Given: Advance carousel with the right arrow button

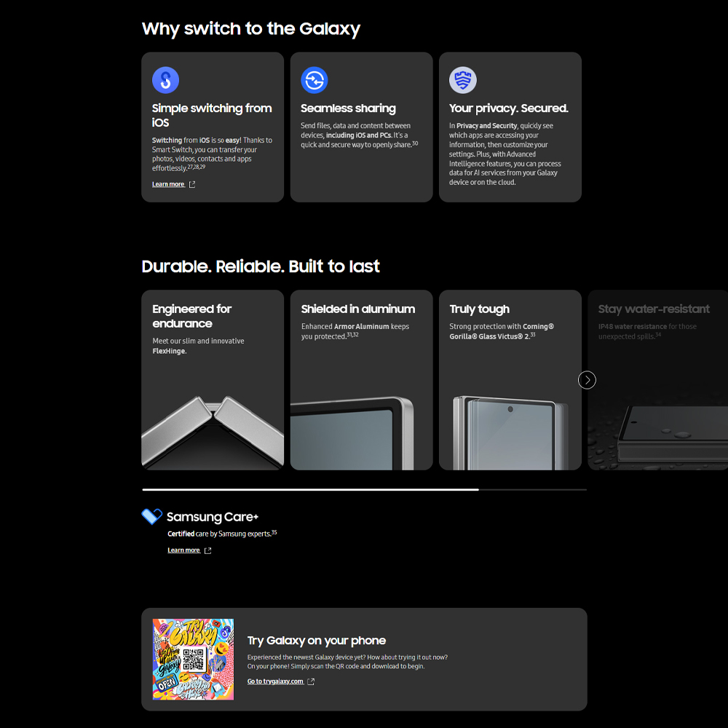Looking at the screenshot, I should (587, 380).
